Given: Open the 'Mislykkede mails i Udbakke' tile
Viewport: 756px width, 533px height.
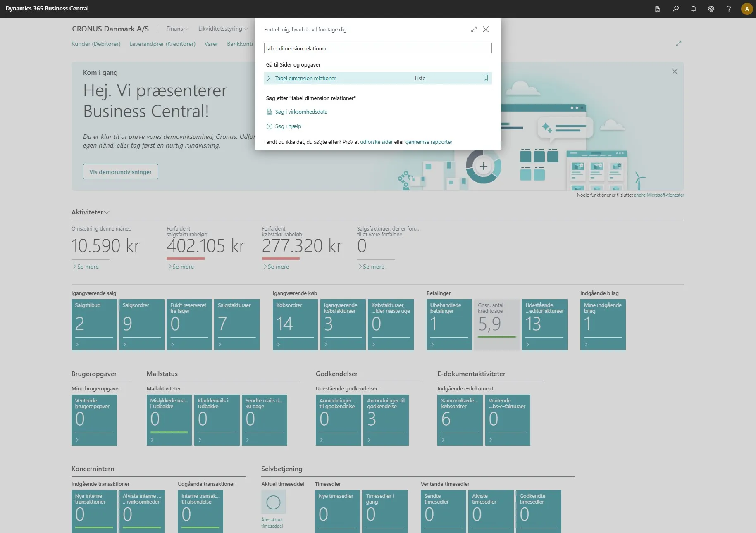Looking at the screenshot, I should (x=169, y=420).
